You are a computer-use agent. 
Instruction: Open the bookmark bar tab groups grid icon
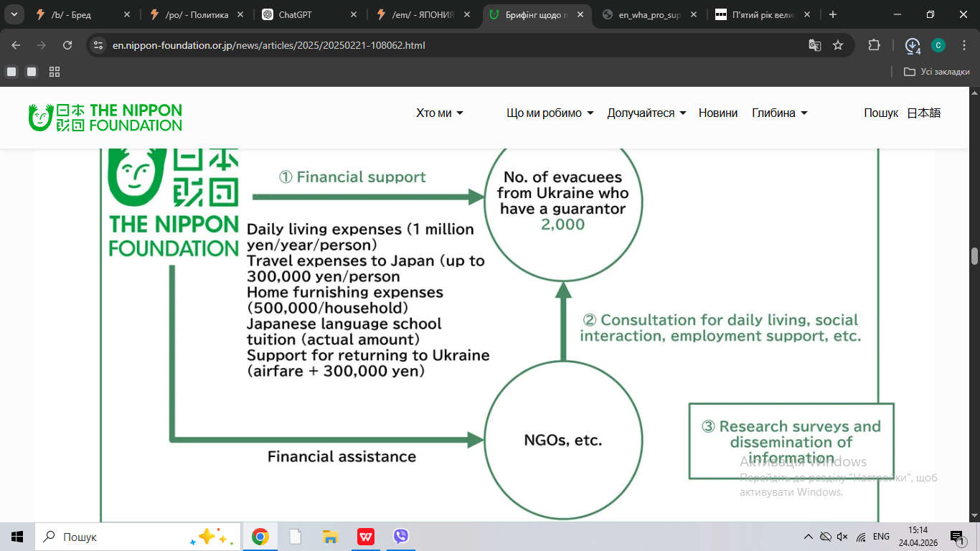click(55, 72)
